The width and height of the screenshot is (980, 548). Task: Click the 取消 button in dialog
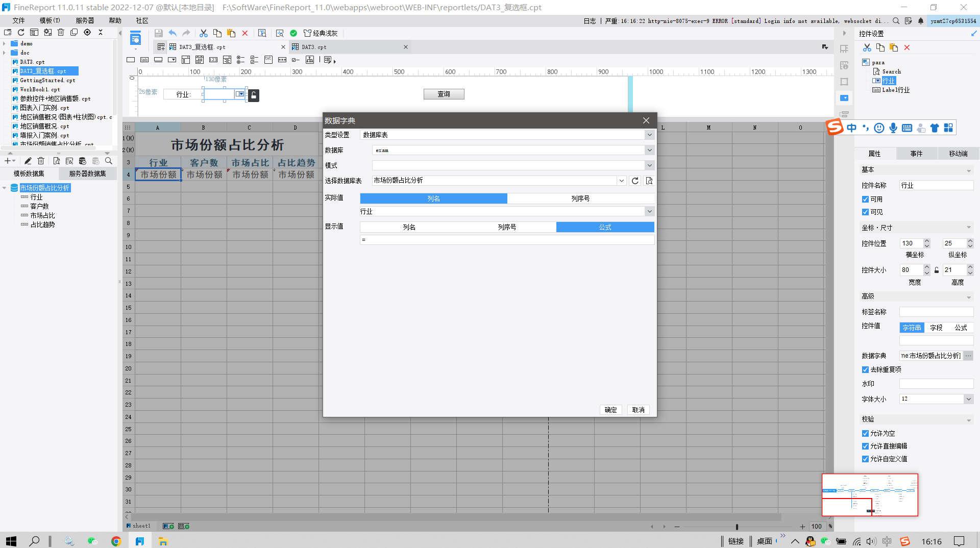[638, 410]
